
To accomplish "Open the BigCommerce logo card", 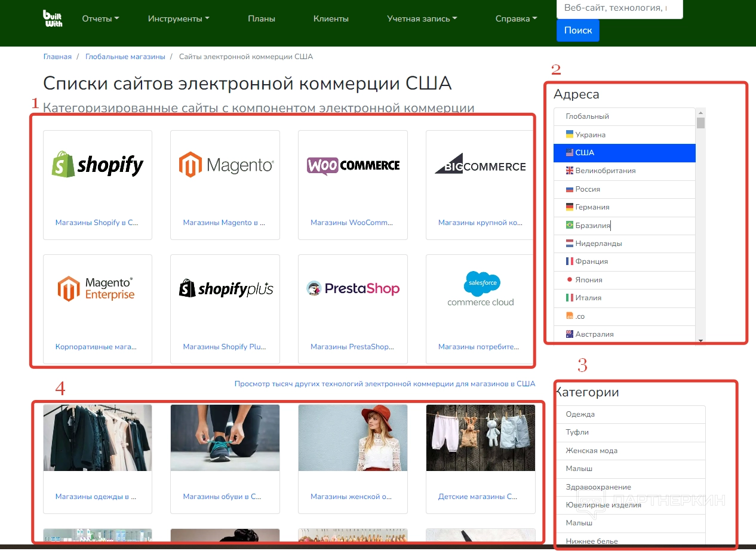I will (480, 165).
